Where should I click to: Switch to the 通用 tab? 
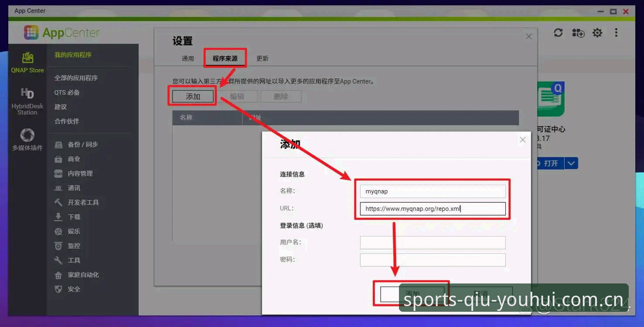coord(188,58)
